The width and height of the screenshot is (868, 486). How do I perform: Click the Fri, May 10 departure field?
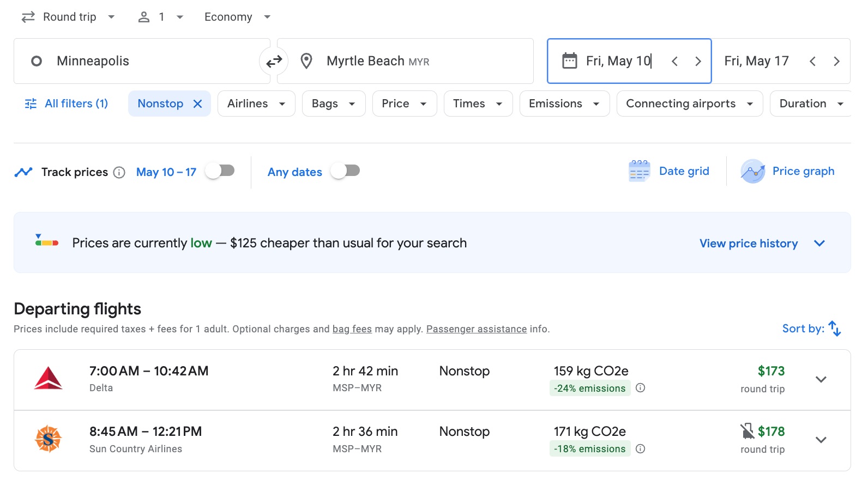tap(629, 61)
